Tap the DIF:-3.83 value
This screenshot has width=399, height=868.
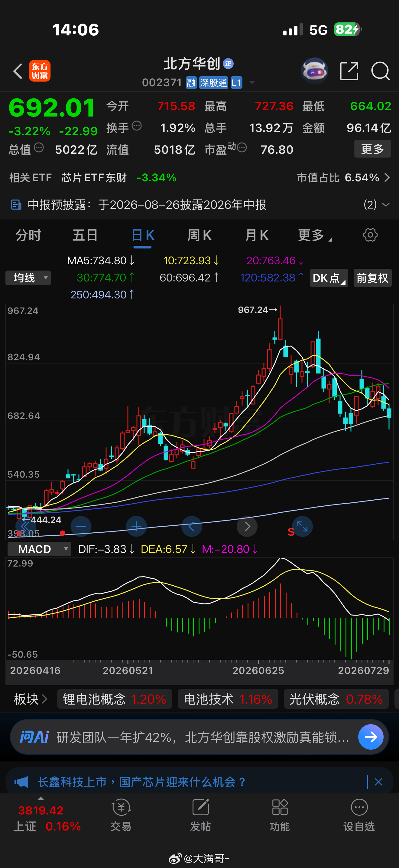[106, 549]
